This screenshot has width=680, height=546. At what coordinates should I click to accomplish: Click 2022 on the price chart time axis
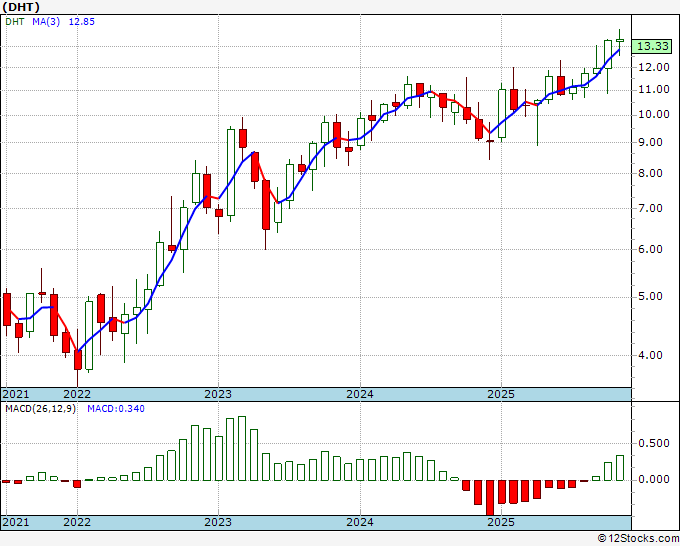point(77,394)
